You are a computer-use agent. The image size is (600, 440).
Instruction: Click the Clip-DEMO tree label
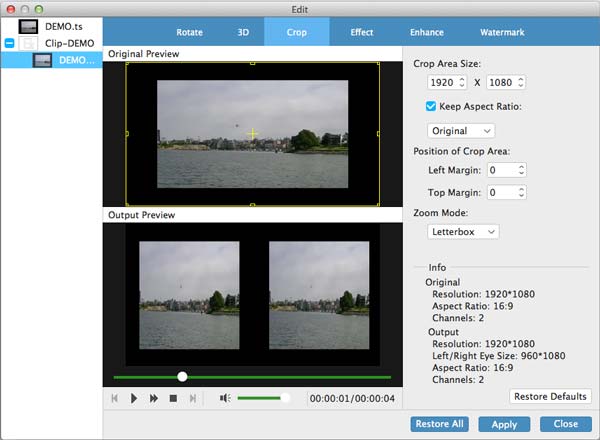pyautogui.click(x=69, y=43)
